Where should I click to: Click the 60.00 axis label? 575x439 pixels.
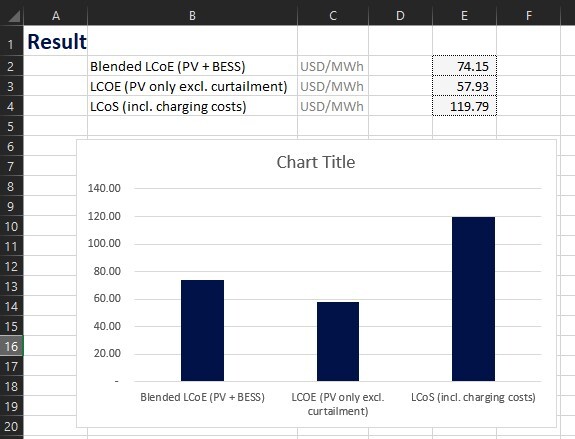point(107,298)
